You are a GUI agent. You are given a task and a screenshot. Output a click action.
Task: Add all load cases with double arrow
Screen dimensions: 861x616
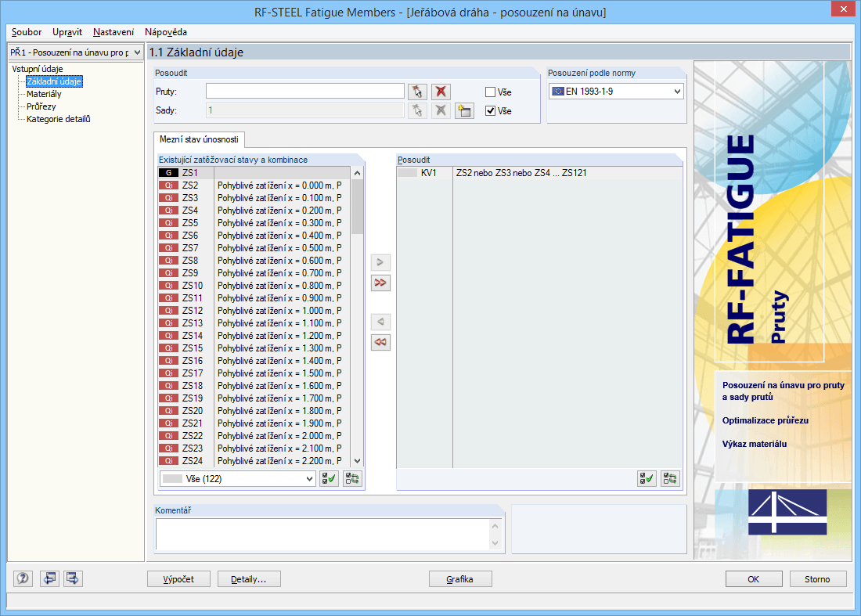[x=380, y=283]
